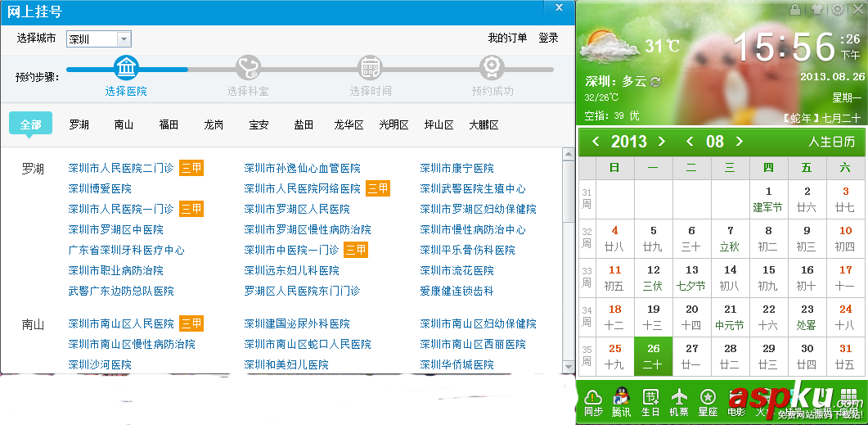Go to next year arrow beside 2013
Viewport: 868px width, 425px height.
coord(662,142)
